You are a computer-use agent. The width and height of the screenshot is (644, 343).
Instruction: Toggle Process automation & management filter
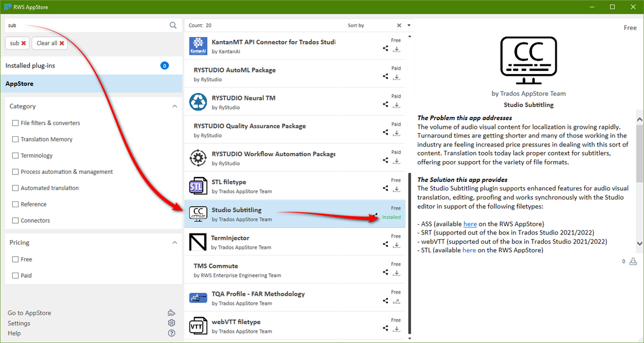point(15,172)
